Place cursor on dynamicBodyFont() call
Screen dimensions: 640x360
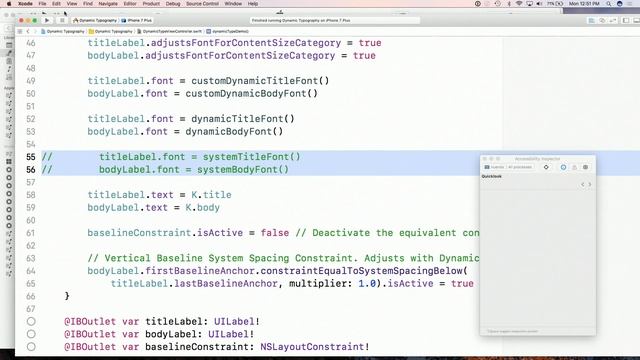234,132
